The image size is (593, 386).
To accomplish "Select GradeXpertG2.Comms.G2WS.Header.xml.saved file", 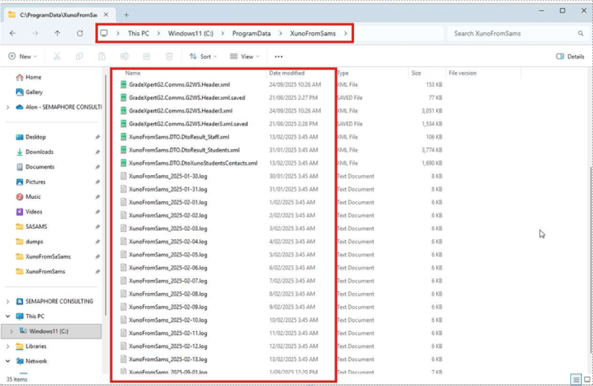I will 187,98.
